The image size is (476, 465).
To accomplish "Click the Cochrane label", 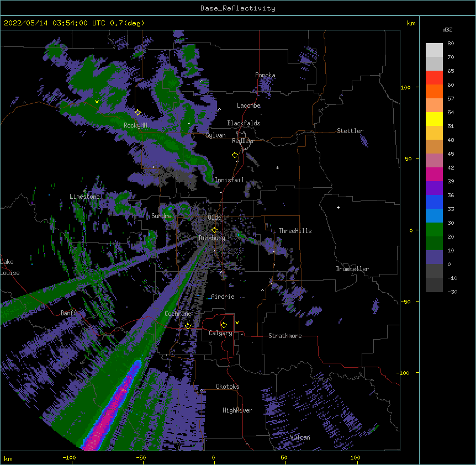I will pyautogui.click(x=178, y=314).
